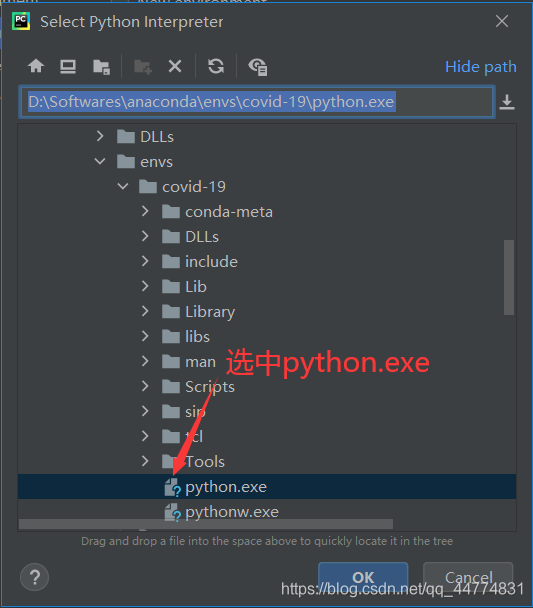
Task: Select the 'Lib' folder name
Action: [x=196, y=287]
